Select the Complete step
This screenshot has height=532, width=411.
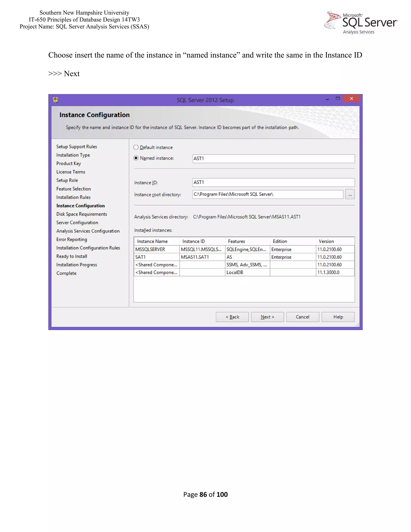[66, 273]
